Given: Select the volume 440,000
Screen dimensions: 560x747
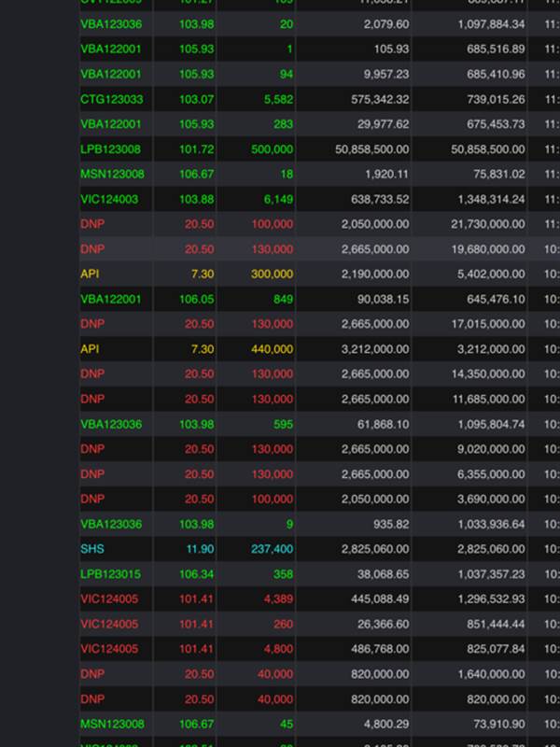Looking at the screenshot, I should [x=273, y=349].
